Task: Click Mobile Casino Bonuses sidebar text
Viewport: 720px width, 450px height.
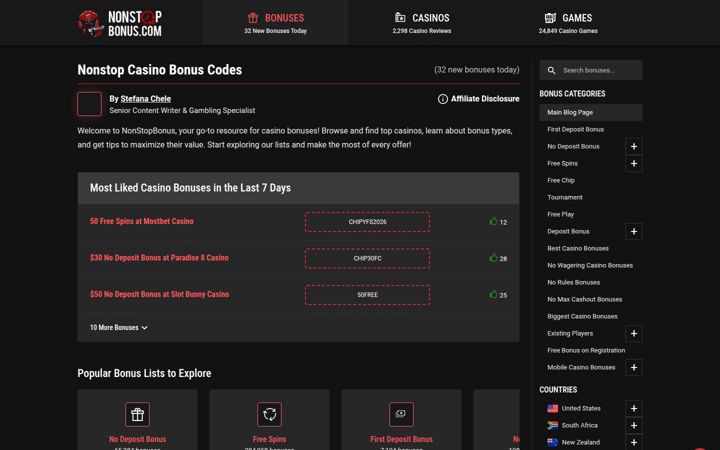Action: click(x=581, y=367)
